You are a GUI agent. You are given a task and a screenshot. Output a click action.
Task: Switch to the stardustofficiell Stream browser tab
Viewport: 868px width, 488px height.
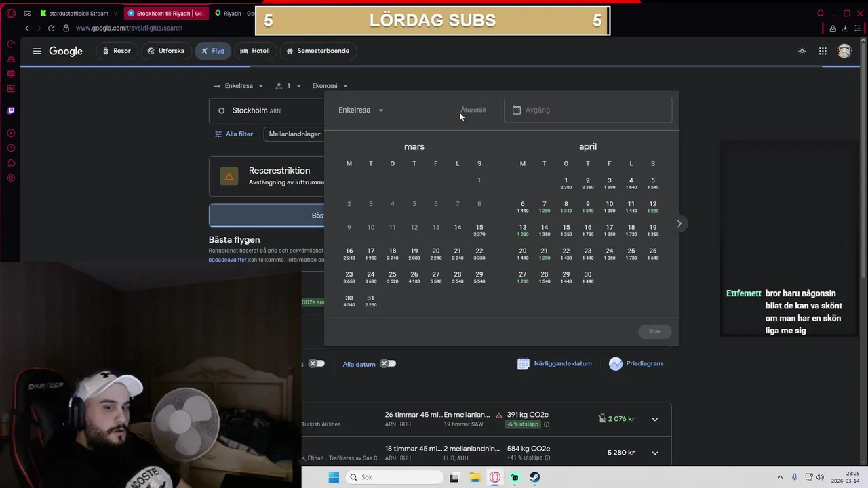tap(79, 13)
